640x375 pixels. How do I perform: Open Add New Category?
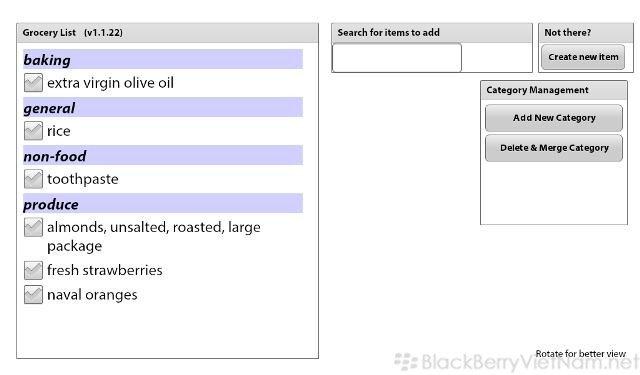click(554, 118)
